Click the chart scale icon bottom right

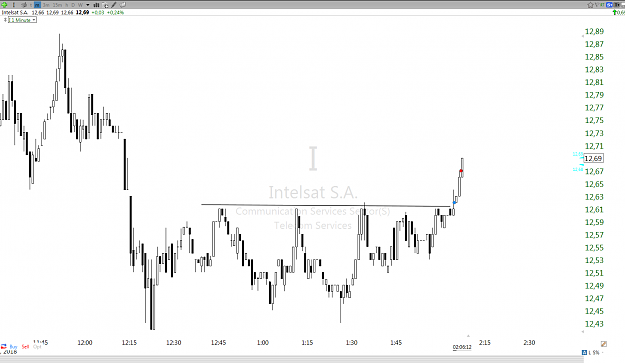[x=604, y=344]
